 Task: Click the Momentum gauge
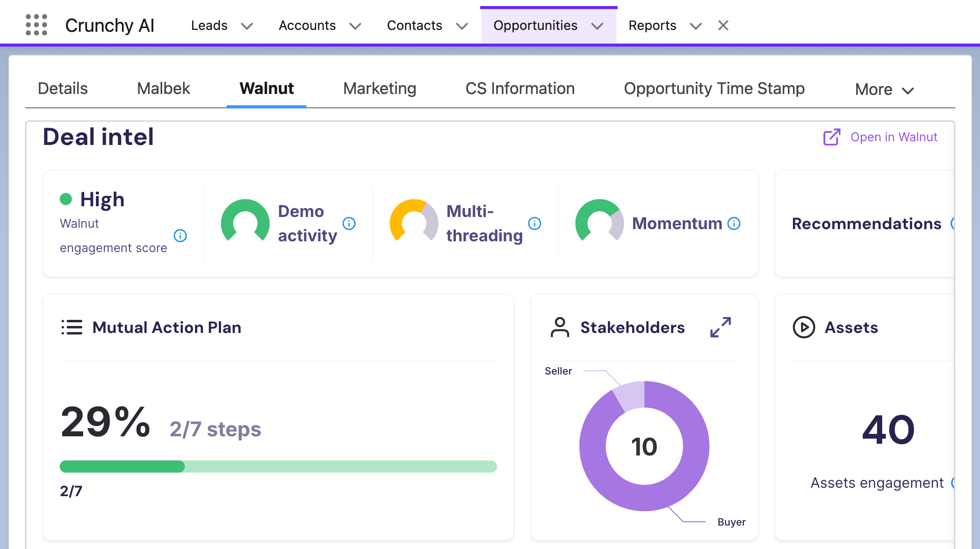coord(599,221)
